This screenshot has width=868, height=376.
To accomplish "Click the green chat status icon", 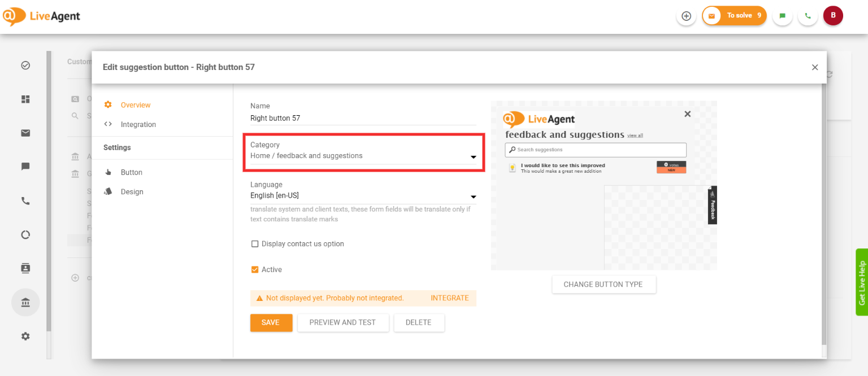I will (x=782, y=16).
